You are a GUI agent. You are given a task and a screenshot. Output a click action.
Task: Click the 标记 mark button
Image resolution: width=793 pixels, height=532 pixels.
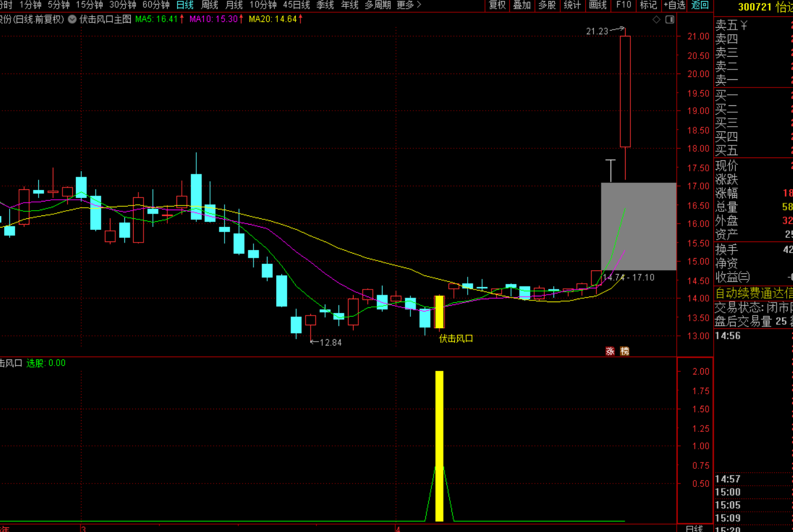click(648, 5)
